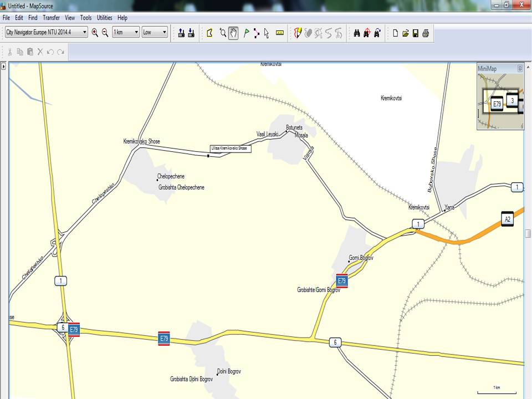Open the Utilities menu
532x399 pixels.
104,18
